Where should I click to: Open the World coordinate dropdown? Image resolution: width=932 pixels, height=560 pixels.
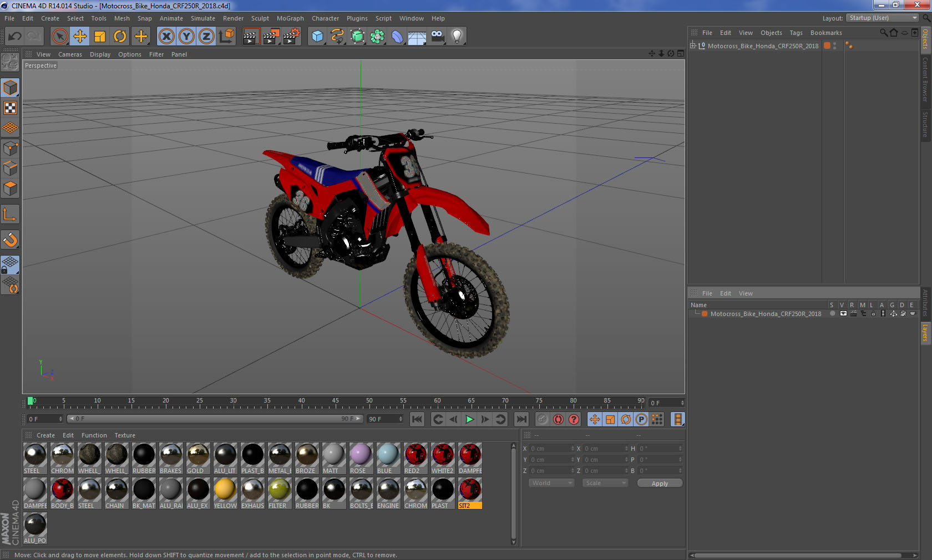click(x=551, y=483)
